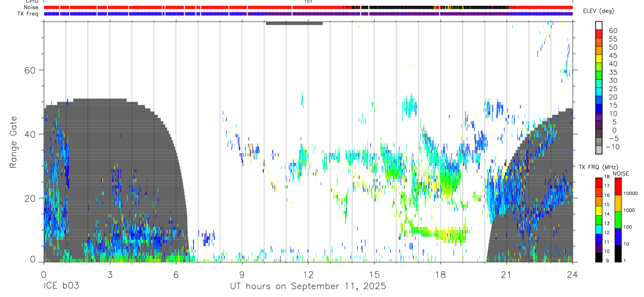Click the red NOISE swatch above 10000
Image resolution: width=644 pixels, height=297 pixels.
[x=618, y=186]
